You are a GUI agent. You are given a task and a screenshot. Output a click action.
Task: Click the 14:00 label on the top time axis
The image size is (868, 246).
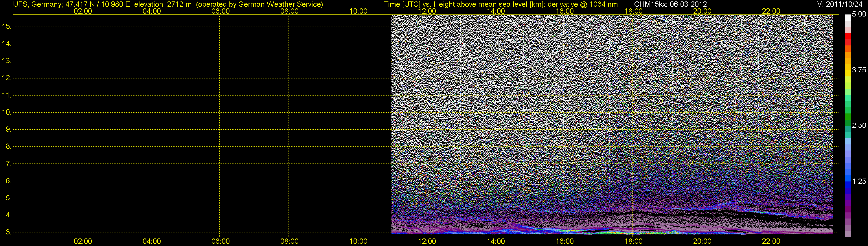[496, 11]
